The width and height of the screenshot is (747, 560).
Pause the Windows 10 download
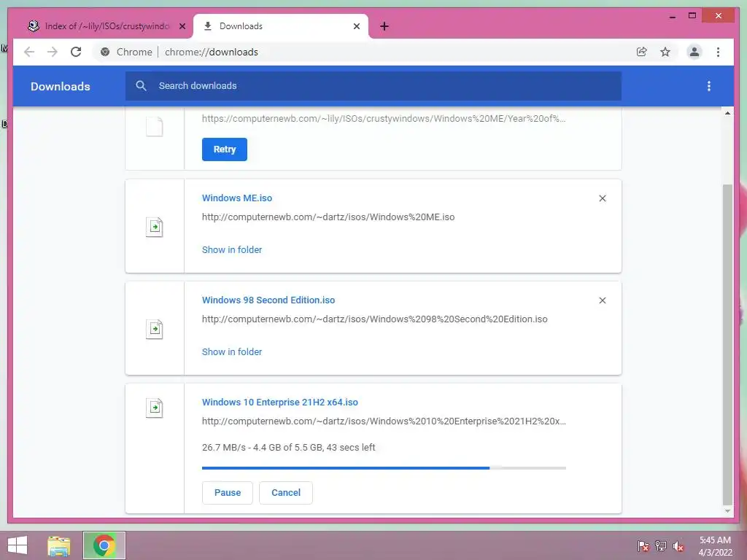point(228,492)
